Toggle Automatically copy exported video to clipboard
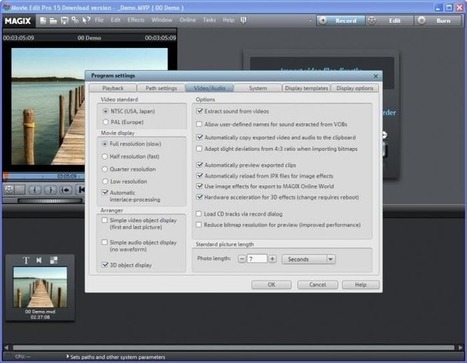467x363 pixels. [199, 137]
